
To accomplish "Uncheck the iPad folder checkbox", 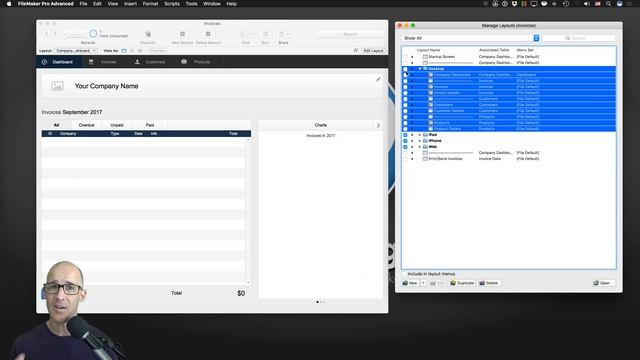I will click(x=405, y=135).
